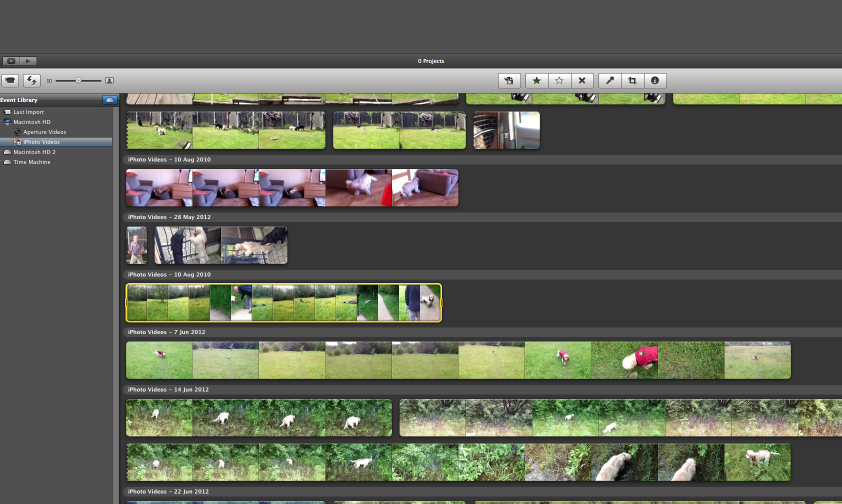Click the 0 Projects title
The height and width of the screenshot is (504, 842).
tap(431, 61)
